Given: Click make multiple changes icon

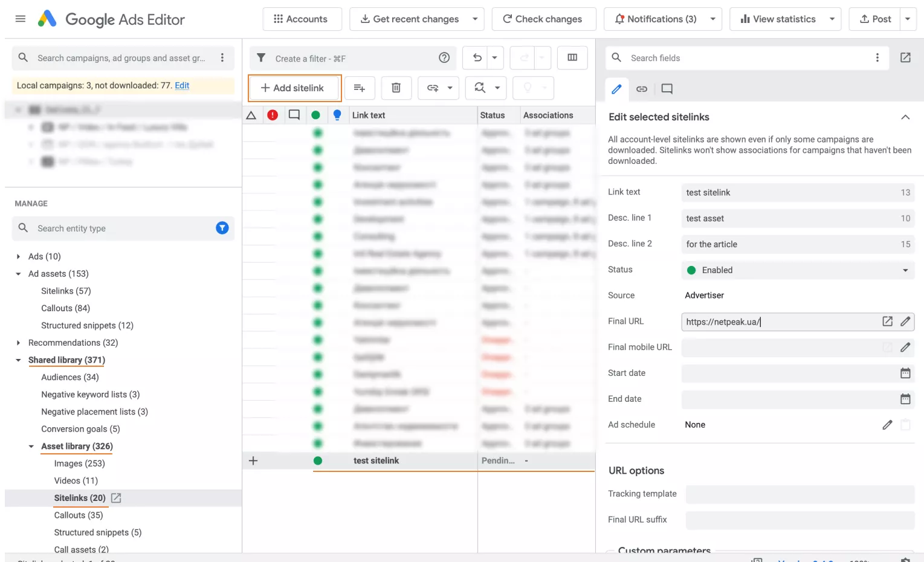Looking at the screenshot, I should 360,88.
